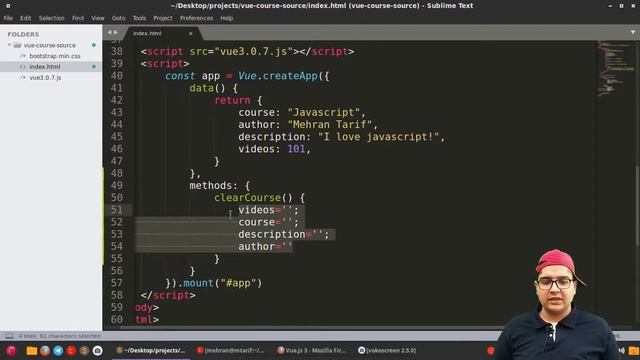Screen dimensions: 640x360
Task: Open the Sublime Text launcher icon
Action: (84, 350)
